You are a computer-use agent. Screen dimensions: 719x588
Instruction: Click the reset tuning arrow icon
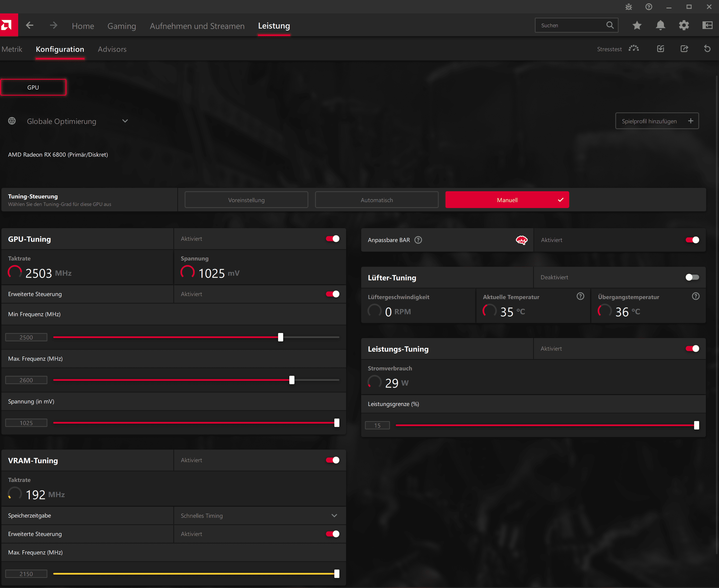click(x=707, y=49)
